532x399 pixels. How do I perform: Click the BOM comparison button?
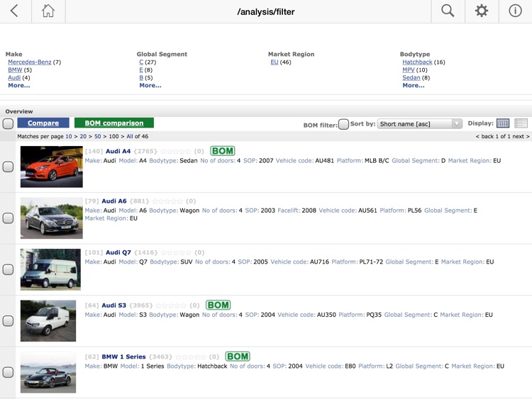[x=114, y=123]
